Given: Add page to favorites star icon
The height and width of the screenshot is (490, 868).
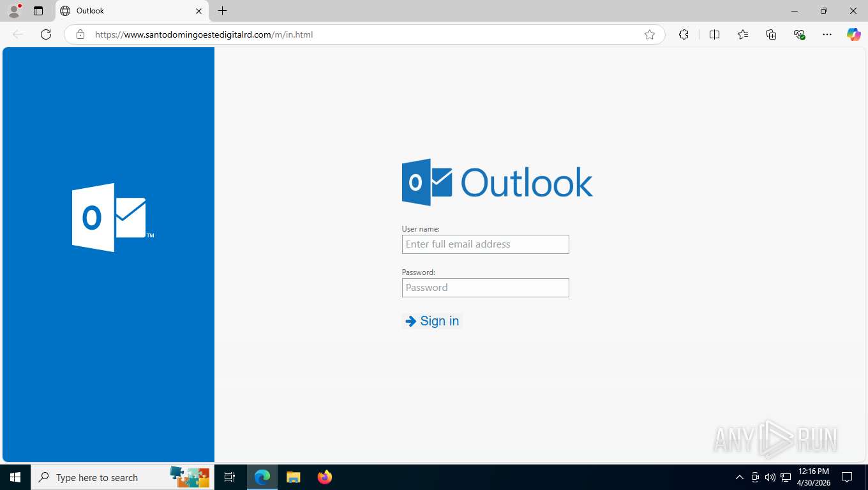Looking at the screenshot, I should [650, 34].
